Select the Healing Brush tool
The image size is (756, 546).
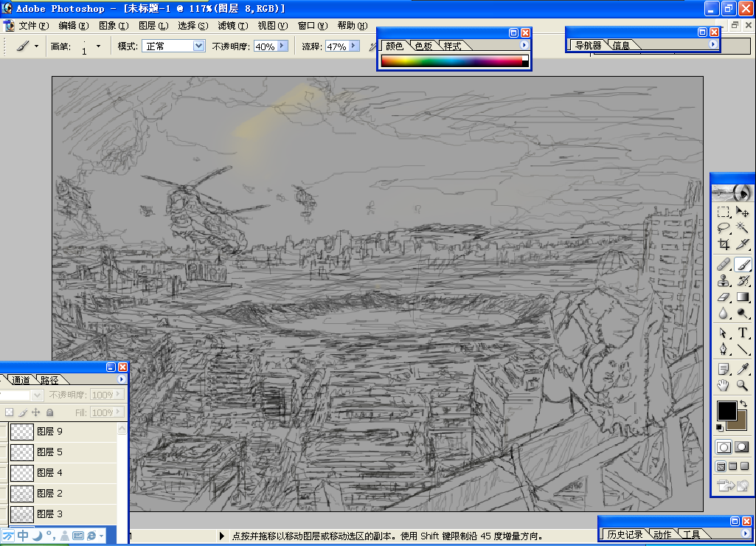coord(724,264)
